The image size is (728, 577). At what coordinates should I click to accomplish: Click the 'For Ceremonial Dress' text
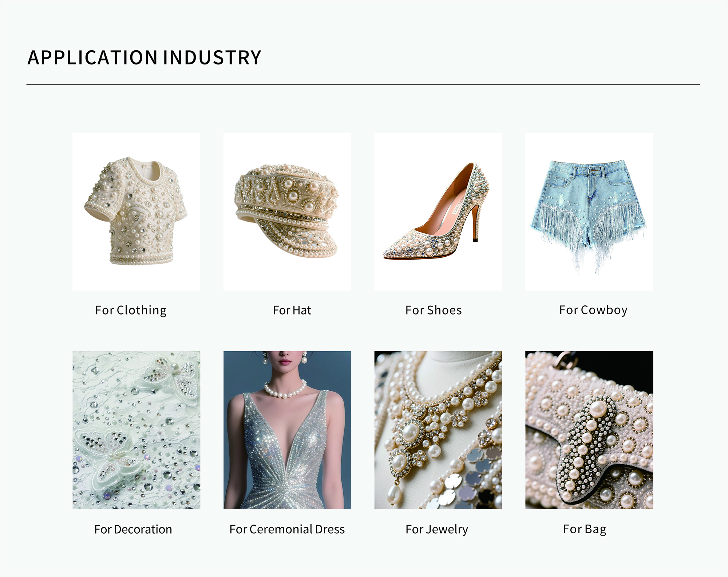[287, 529]
